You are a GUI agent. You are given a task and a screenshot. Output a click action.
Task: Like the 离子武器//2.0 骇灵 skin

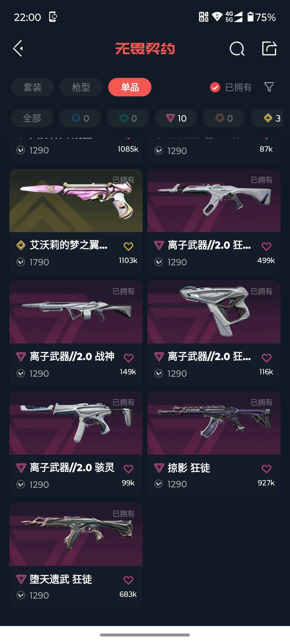click(128, 469)
